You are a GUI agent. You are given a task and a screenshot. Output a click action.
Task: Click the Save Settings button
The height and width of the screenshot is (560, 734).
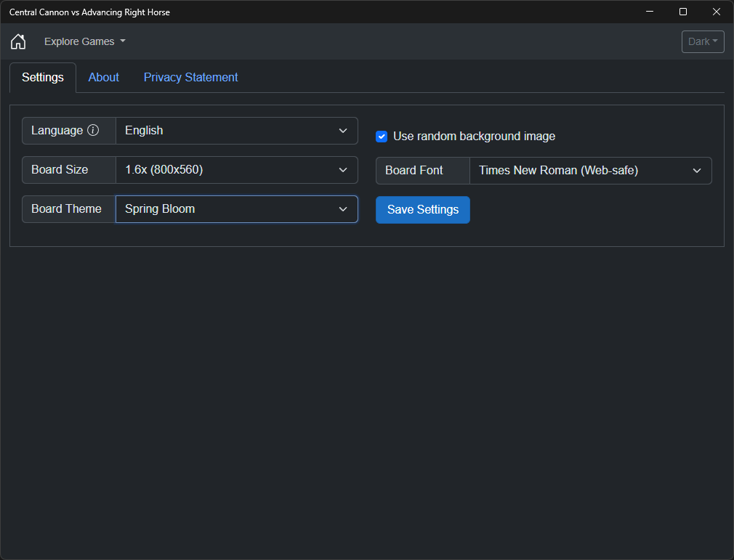423,210
